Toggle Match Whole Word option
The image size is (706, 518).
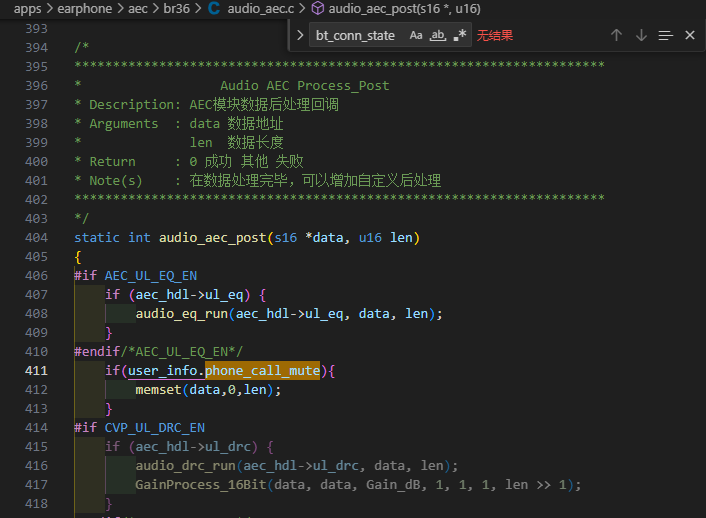tap(438, 35)
